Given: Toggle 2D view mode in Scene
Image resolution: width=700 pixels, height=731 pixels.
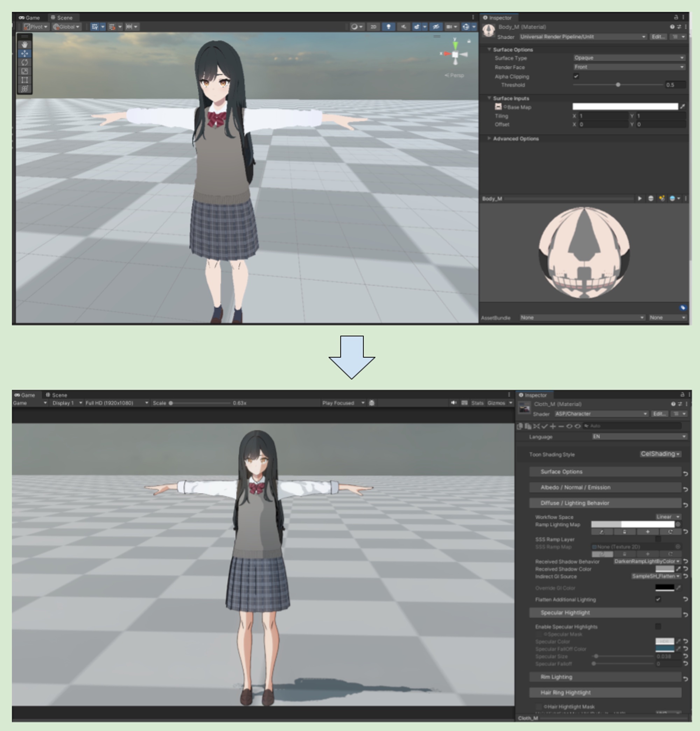Looking at the screenshot, I should [373, 27].
